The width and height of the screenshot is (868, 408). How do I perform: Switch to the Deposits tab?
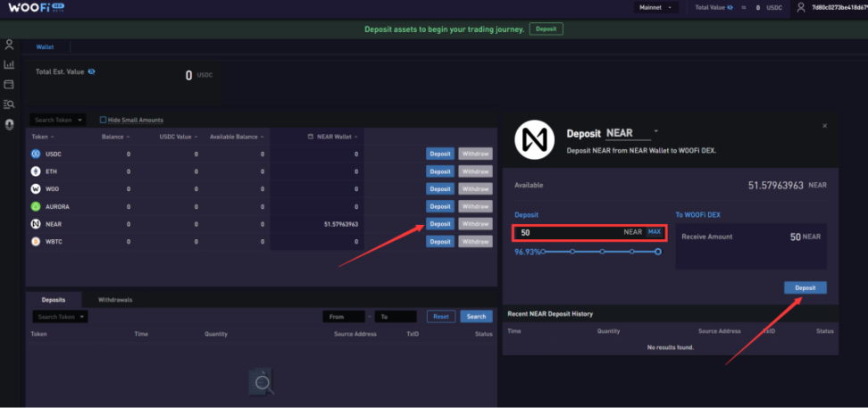tap(54, 299)
